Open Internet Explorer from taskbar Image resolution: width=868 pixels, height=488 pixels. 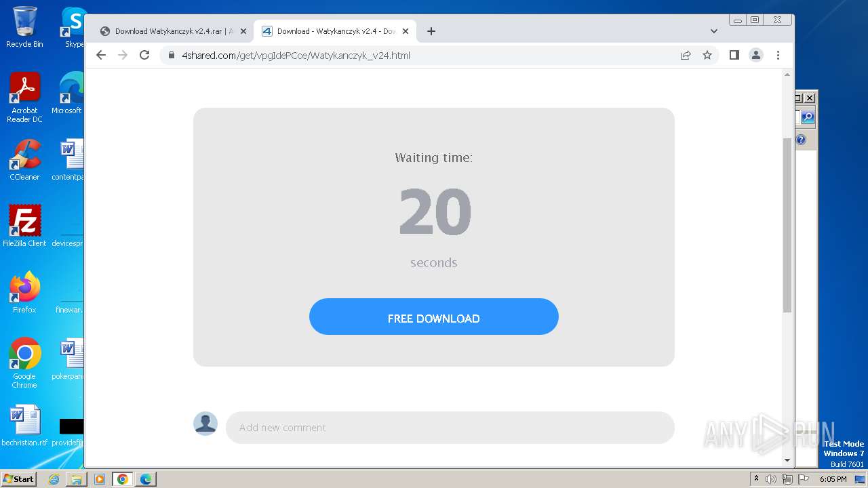coord(54,479)
